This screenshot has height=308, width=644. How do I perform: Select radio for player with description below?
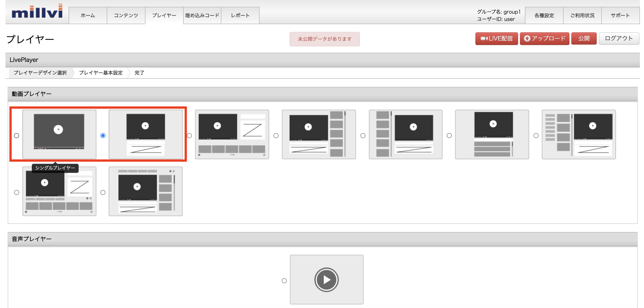103,136
